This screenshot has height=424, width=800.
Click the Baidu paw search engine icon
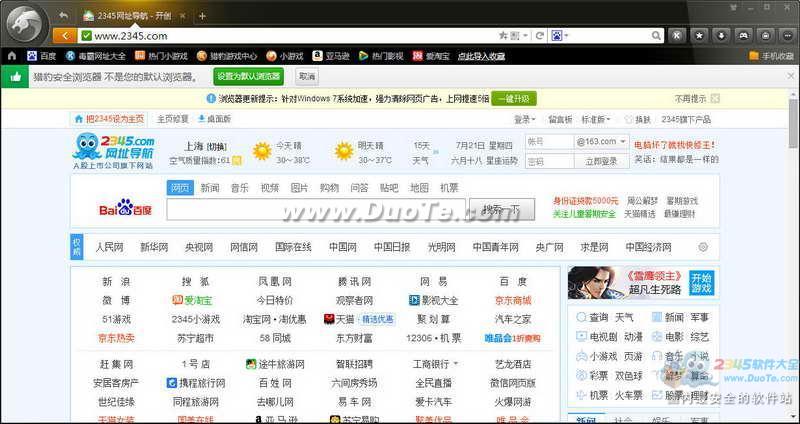(x=557, y=36)
